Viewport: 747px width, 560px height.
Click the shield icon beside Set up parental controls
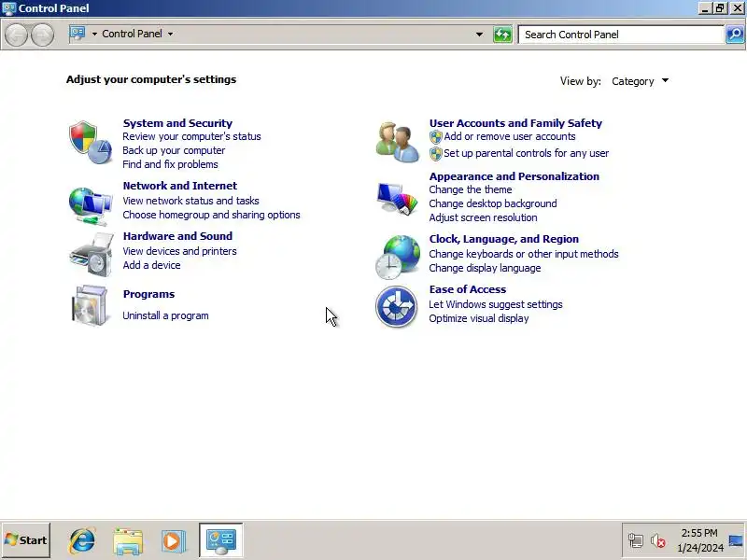click(x=435, y=154)
